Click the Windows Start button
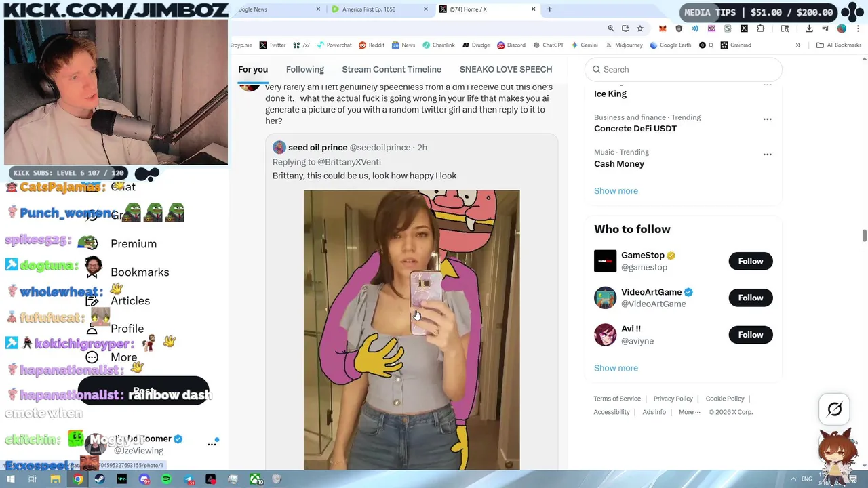 [x=10, y=479]
